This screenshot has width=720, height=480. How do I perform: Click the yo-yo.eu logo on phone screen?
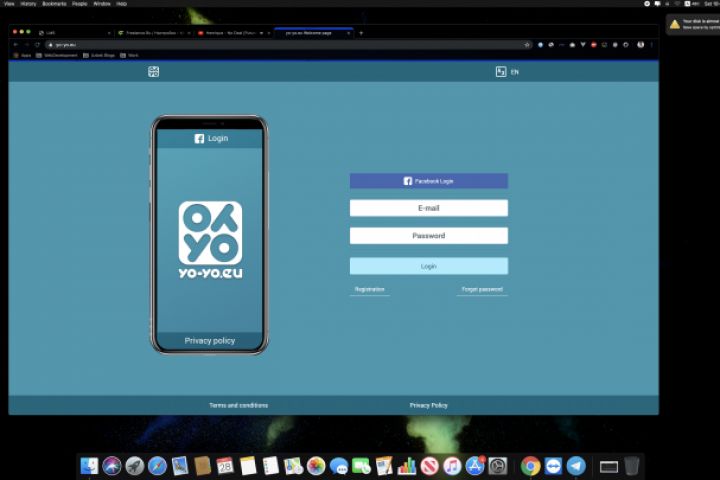click(x=210, y=239)
